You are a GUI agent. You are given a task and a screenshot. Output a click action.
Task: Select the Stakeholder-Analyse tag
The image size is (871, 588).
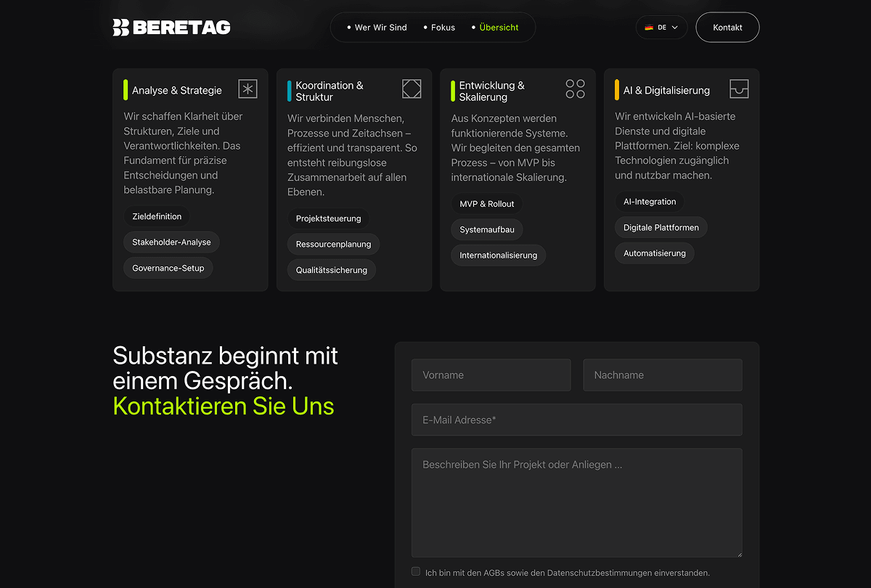(171, 242)
